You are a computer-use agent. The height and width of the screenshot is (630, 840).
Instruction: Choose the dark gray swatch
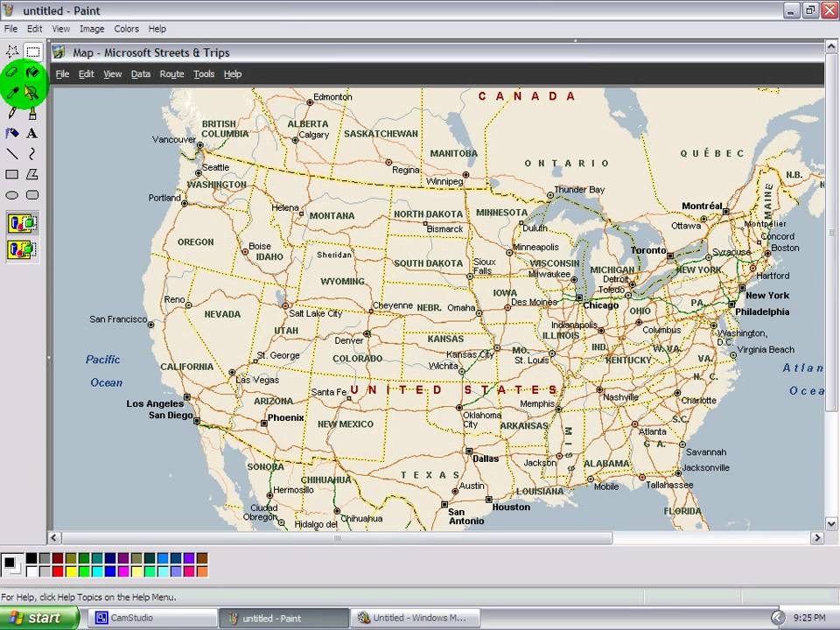pos(45,558)
